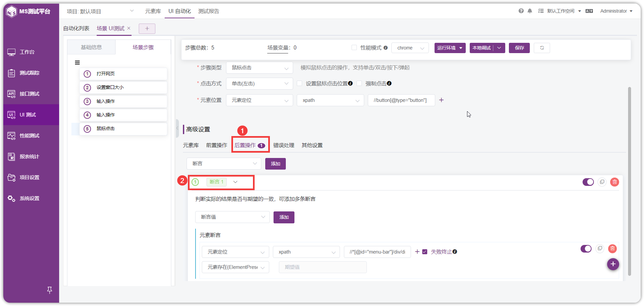644x306 pixels.
Task: Click the round purple plus floating button
Action: point(613,264)
